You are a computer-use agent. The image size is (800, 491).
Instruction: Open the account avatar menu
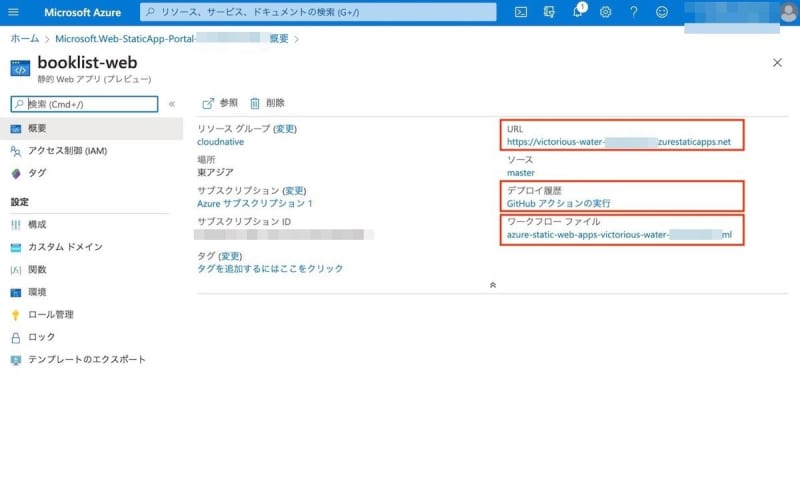pos(789,12)
